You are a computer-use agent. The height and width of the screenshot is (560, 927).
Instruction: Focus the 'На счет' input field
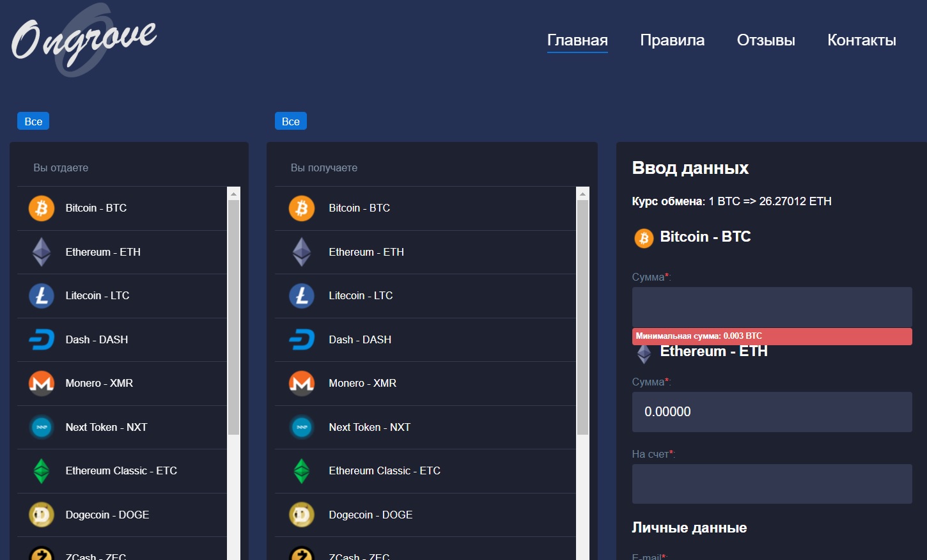click(x=772, y=484)
